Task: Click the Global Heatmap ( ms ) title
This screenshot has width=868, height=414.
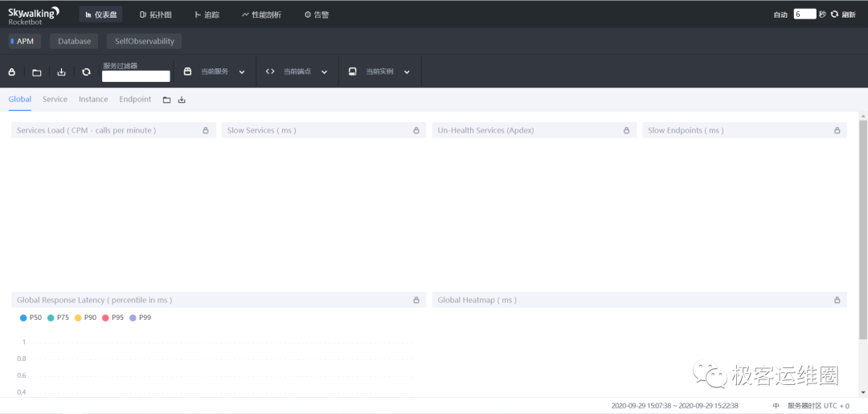Action: [x=477, y=300]
